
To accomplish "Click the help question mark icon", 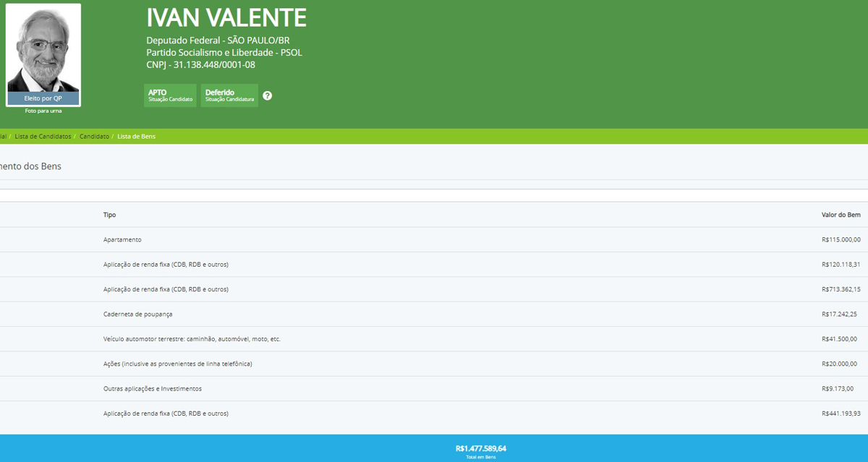I will (x=268, y=95).
